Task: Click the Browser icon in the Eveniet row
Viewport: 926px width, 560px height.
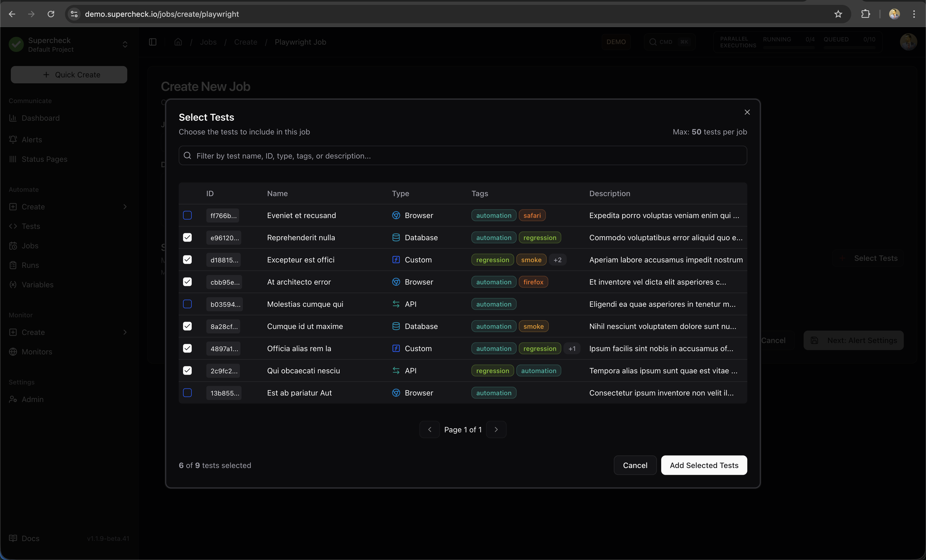Action: pyautogui.click(x=396, y=215)
